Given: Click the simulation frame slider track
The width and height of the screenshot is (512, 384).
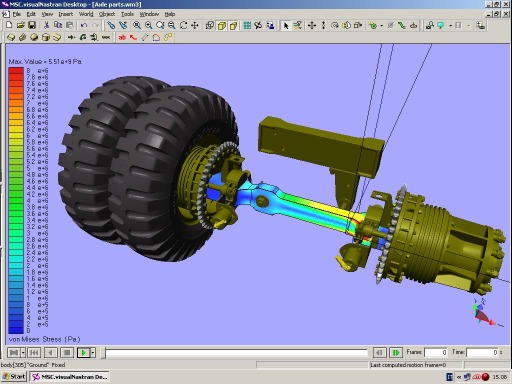Looking at the screenshot, I should coord(236,353).
